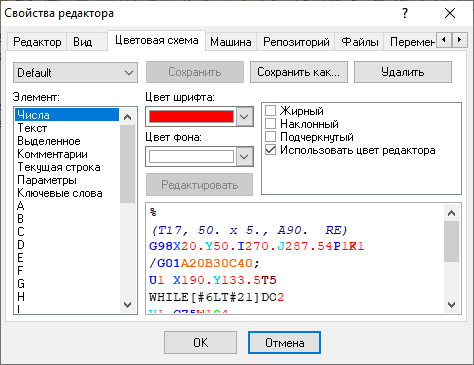Enable the Жирный checkbox
Screen dimensions: 474x365
point(270,111)
